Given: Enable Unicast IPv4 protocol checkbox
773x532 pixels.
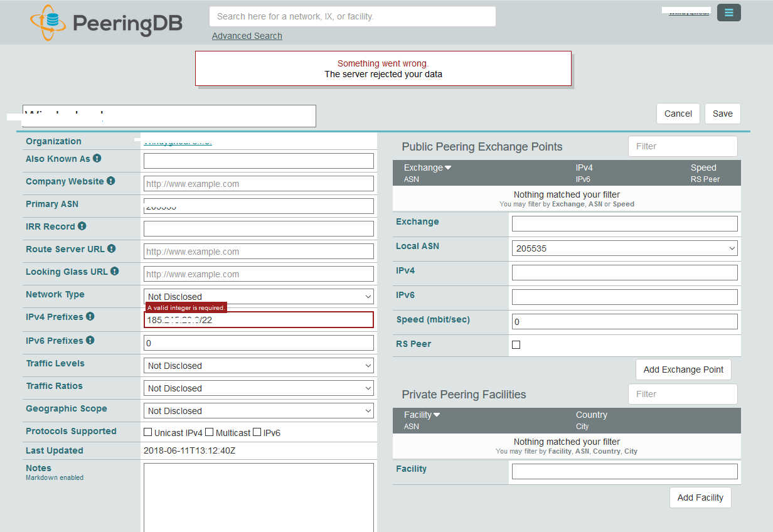Looking at the screenshot, I should click(x=148, y=432).
